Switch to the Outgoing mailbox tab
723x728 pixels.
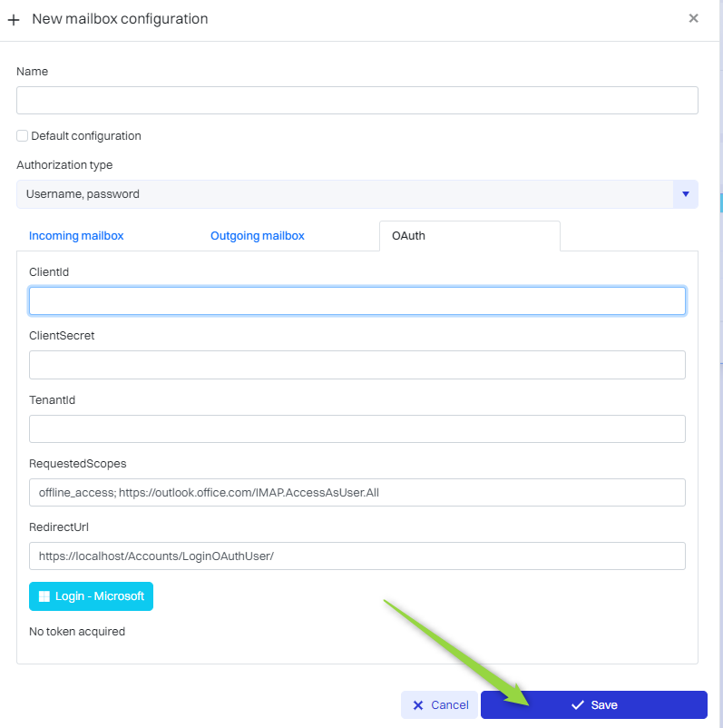click(258, 236)
